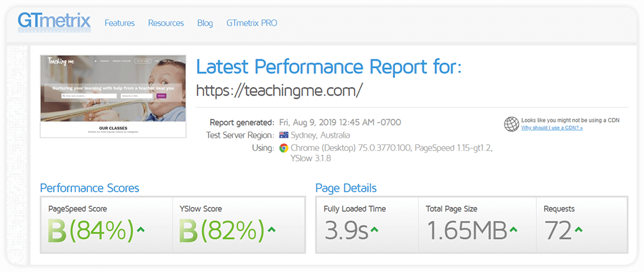Click 'Latest Performance Report for:' heading
This screenshot has width=644, height=272.
point(328,67)
